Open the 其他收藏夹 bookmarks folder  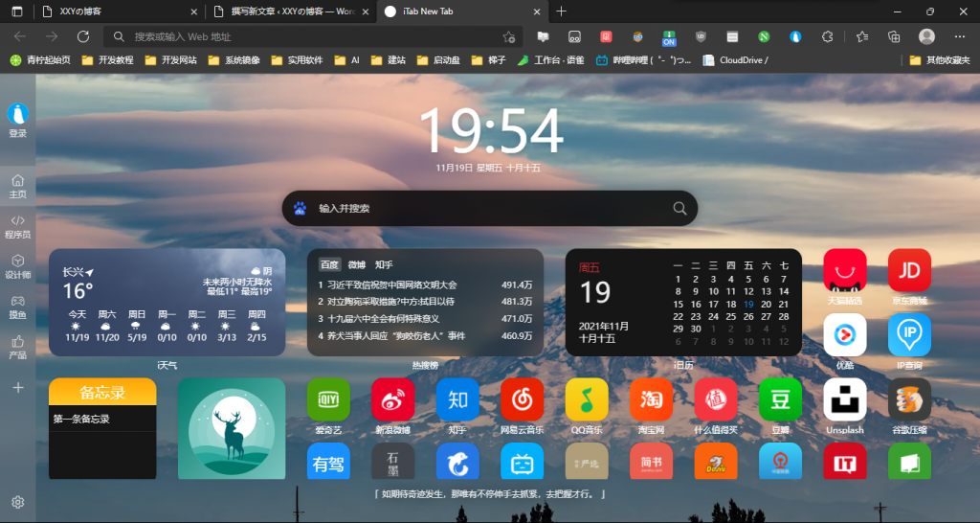coord(940,59)
